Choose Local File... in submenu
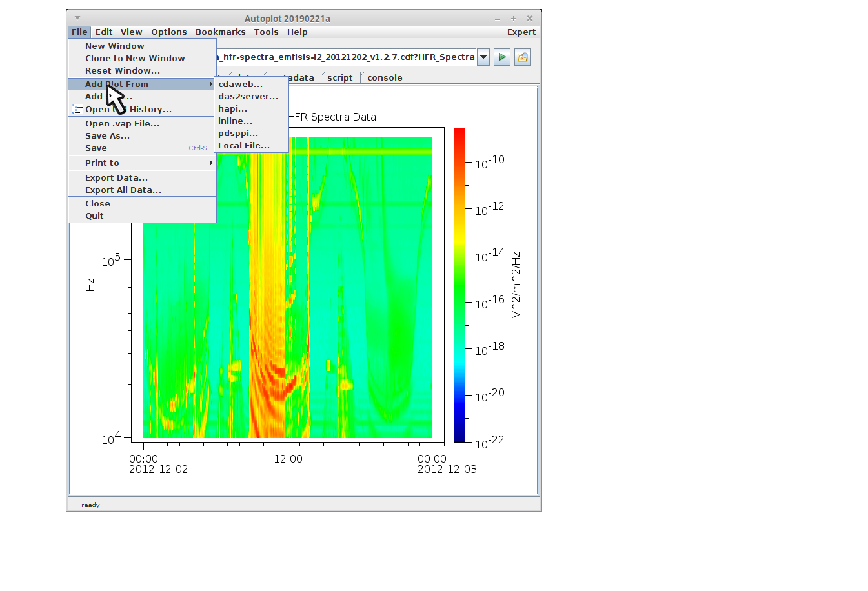Image resolution: width=868 pixels, height=591 pixels. coord(243,146)
